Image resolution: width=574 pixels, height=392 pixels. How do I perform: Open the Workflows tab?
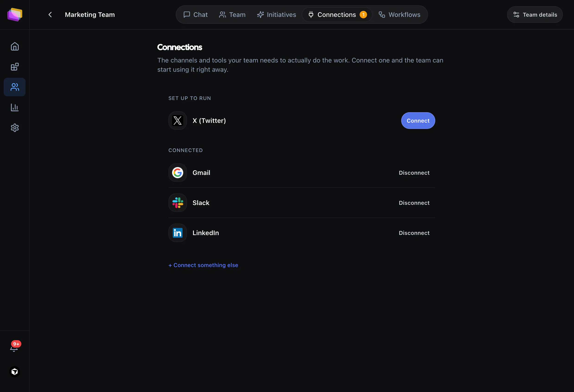400,15
